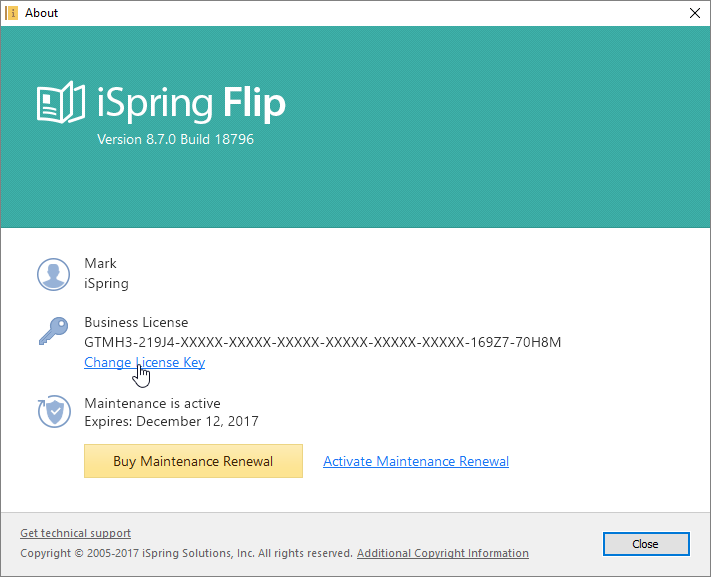Open Activate Maintenance Renewal link
The width and height of the screenshot is (711, 577).
pos(416,461)
